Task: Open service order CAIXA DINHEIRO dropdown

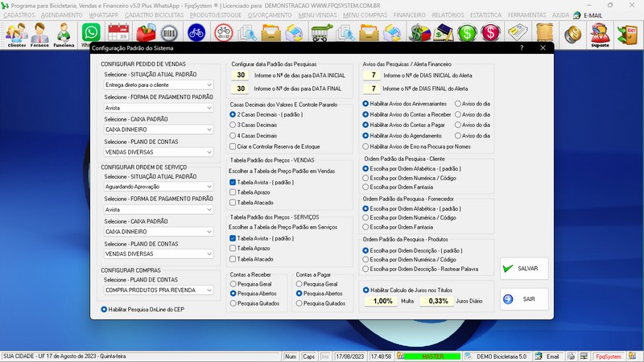Action: point(159,232)
